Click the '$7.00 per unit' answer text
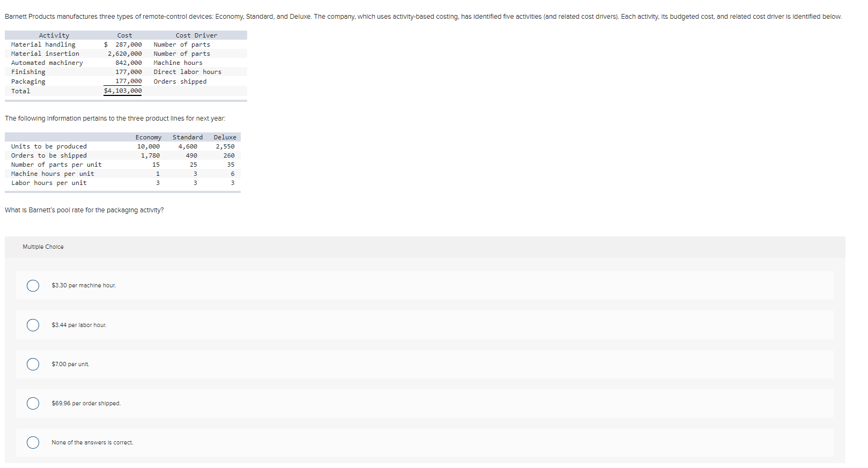The image size is (868, 468). (70, 365)
